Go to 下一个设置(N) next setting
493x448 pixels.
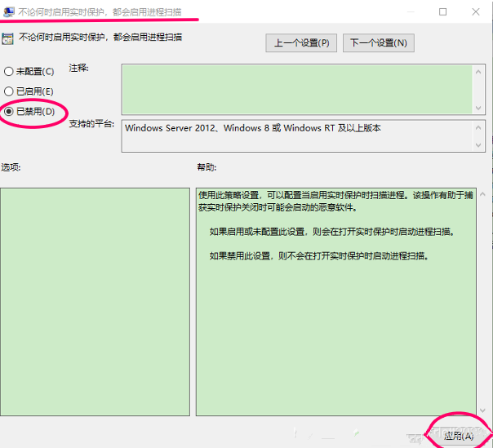coord(379,43)
